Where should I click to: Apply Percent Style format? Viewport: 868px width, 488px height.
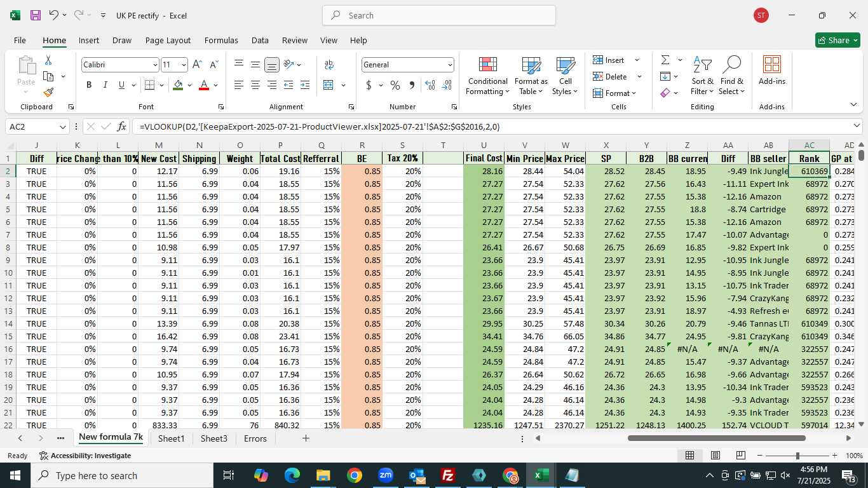click(395, 85)
